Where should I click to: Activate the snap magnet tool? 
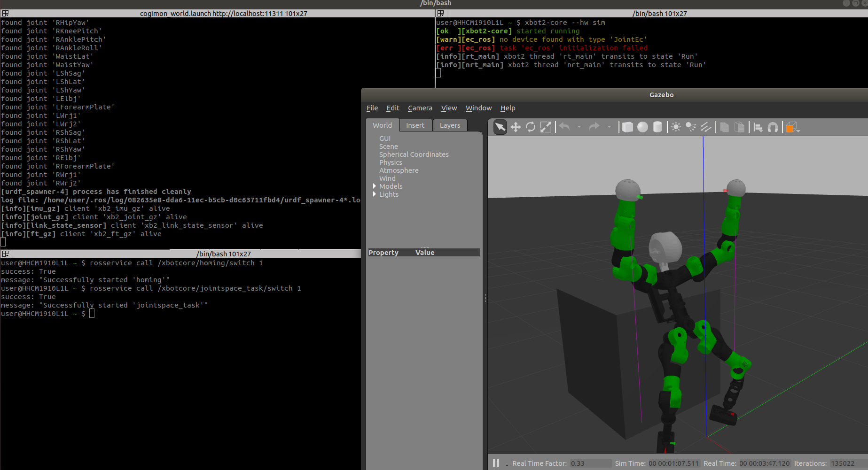pyautogui.click(x=773, y=127)
